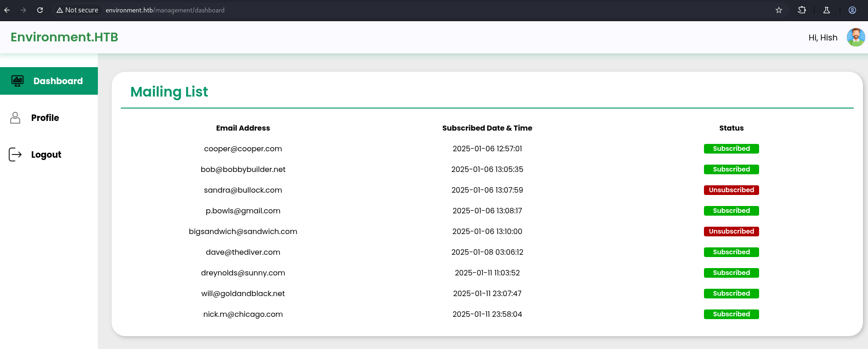Screen dimensions: 868x349
Task: Click the Environment.HTB site logo
Action: pyautogui.click(x=64, y=37)
